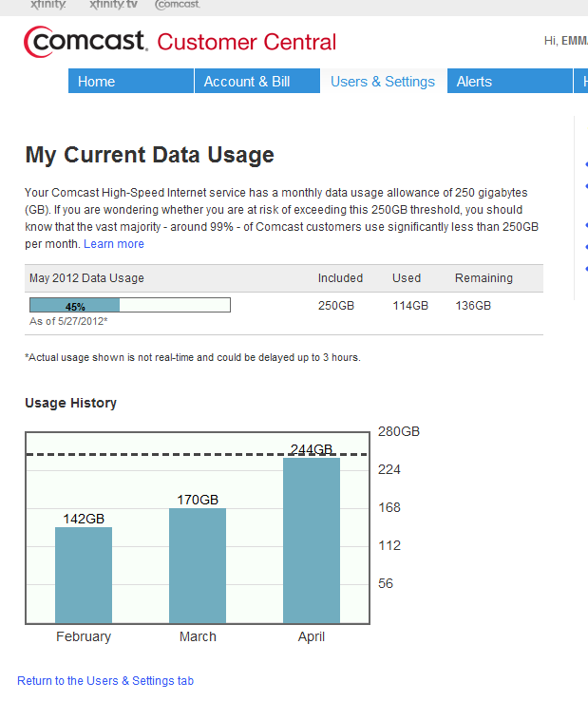Click the April usage bar in chart

coord(312,540)
